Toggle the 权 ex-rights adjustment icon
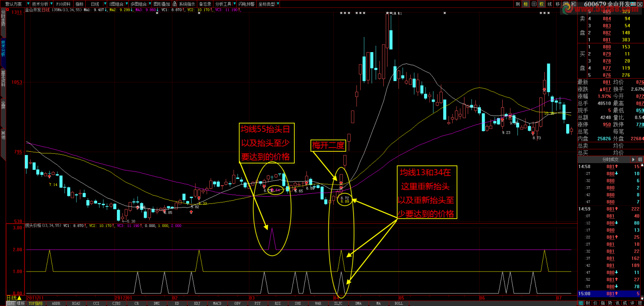This screenshot has height=306, width=644. 541,4
